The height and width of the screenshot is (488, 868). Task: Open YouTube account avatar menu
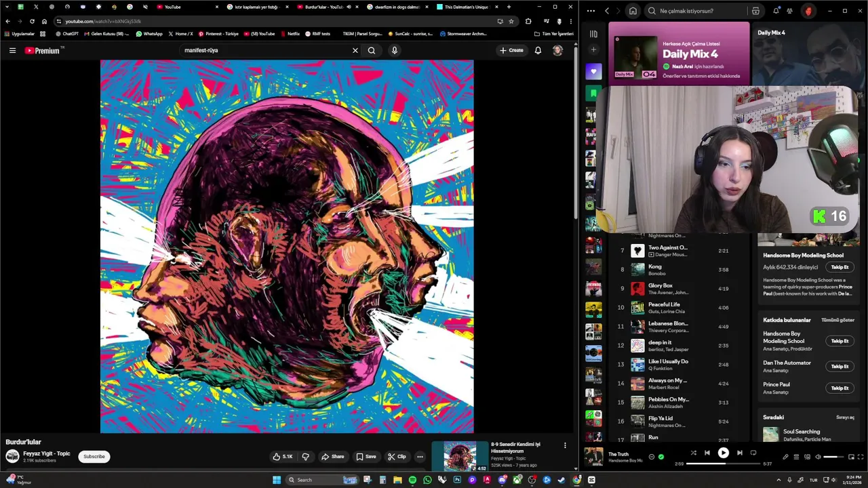pyautogui.click(x=557, y=50)
